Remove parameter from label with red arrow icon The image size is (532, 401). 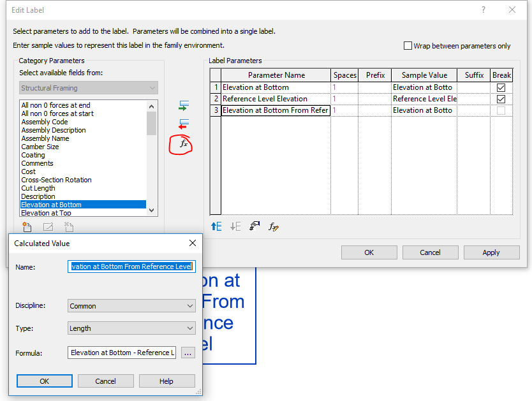184,124
